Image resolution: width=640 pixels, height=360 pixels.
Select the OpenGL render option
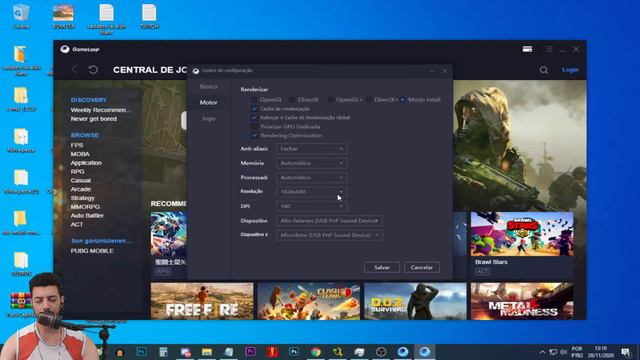tap(255, 100)
